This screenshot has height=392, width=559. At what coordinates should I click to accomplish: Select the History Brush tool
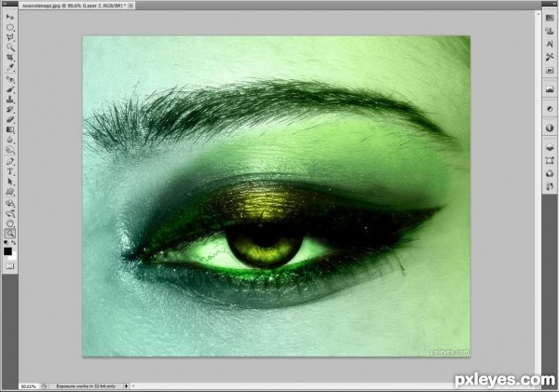[10, 109]
